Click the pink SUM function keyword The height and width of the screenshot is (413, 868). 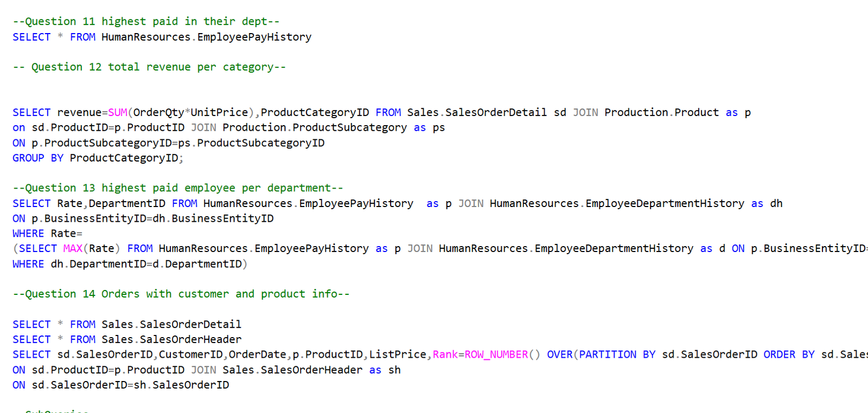click(x=118, y=113)
